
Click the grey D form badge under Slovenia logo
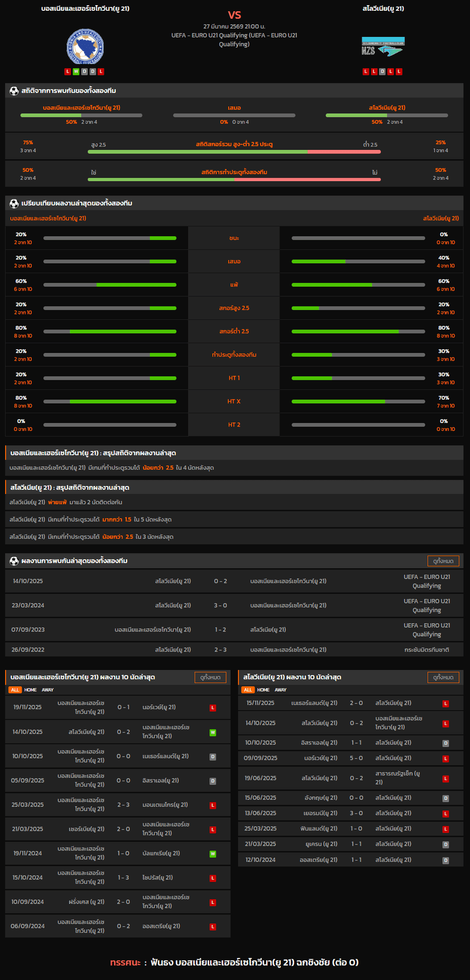point(382,72)
